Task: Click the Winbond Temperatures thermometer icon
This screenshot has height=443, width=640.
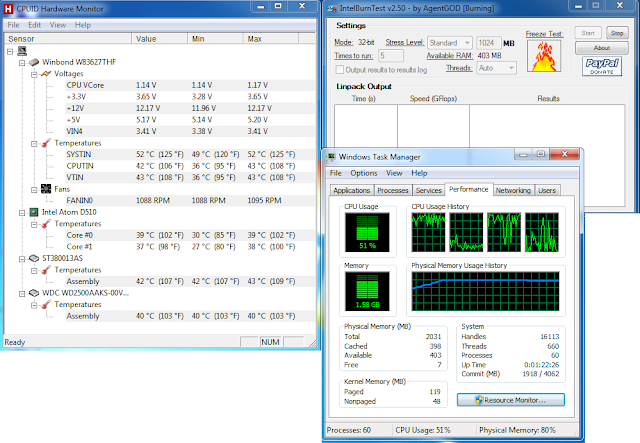Action: (x=46, y=143)
